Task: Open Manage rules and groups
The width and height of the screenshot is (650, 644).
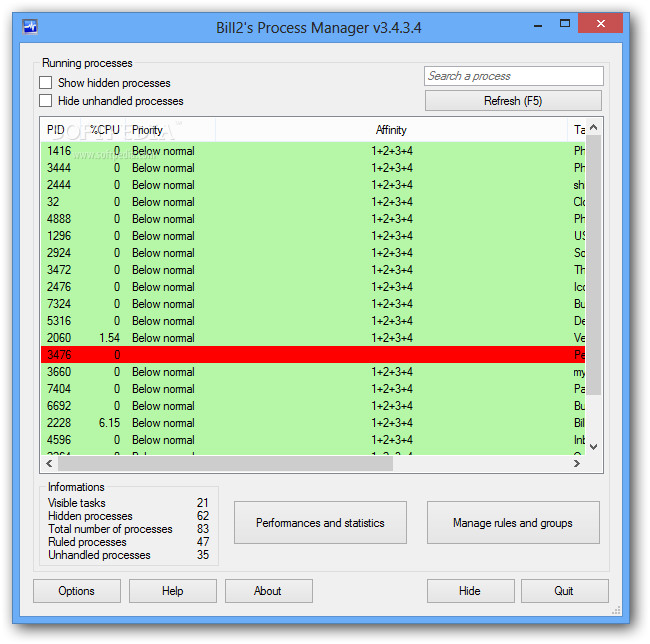Action: (513, 523)
